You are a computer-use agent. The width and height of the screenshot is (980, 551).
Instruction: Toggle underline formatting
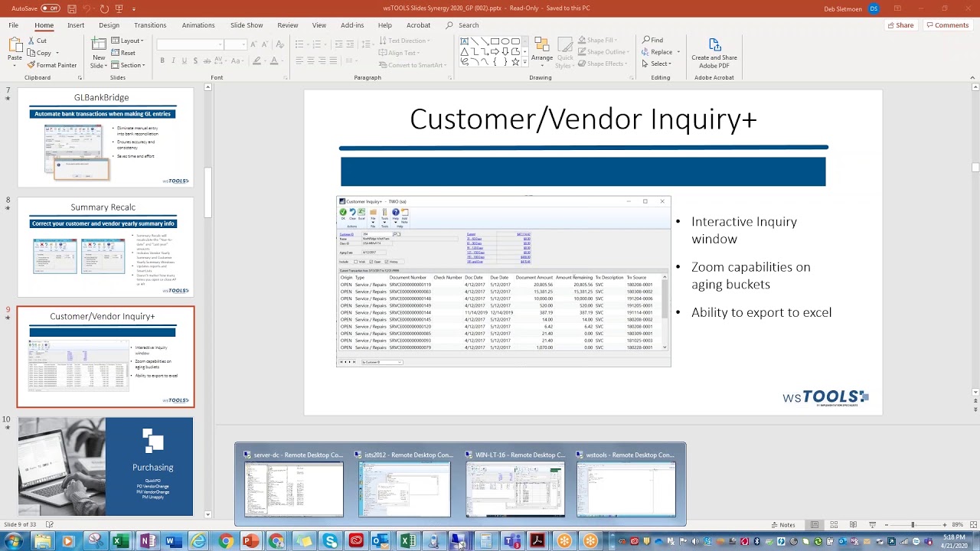click(184, 60)
